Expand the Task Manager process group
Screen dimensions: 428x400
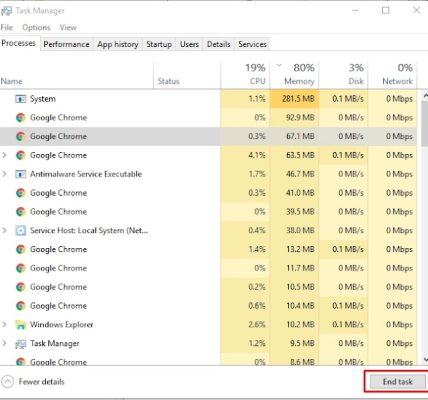coord(4,344)
